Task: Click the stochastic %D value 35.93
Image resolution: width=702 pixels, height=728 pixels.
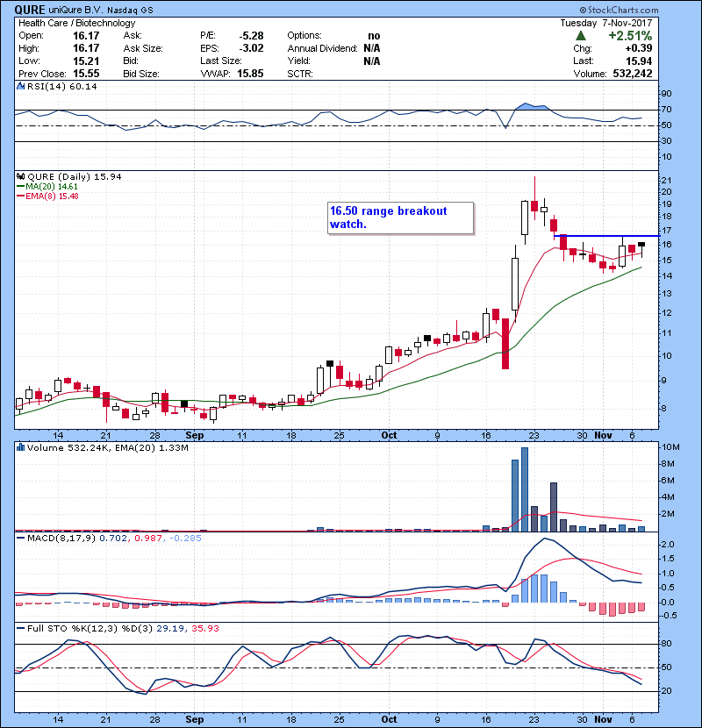Action: 205,629
